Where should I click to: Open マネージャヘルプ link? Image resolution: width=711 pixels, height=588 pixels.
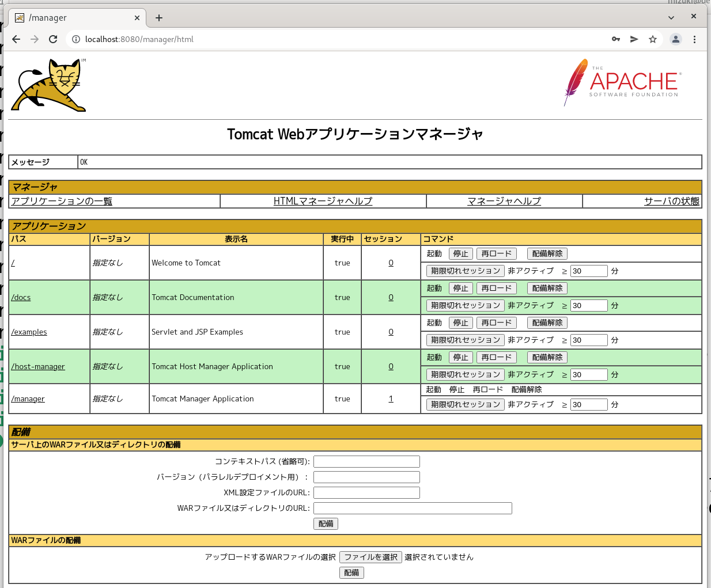click(x=504, y=201)
